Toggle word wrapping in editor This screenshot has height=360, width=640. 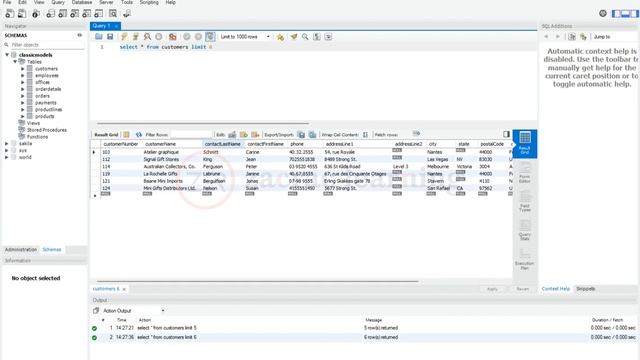tap(328, 37)
